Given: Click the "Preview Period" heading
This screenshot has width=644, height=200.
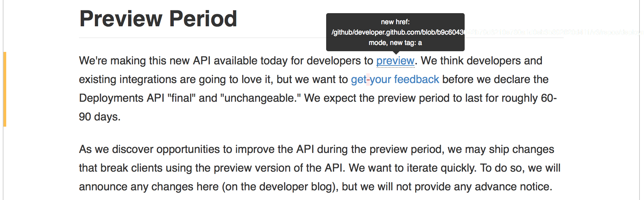Looking at the screenshot, I should point(158,19).
